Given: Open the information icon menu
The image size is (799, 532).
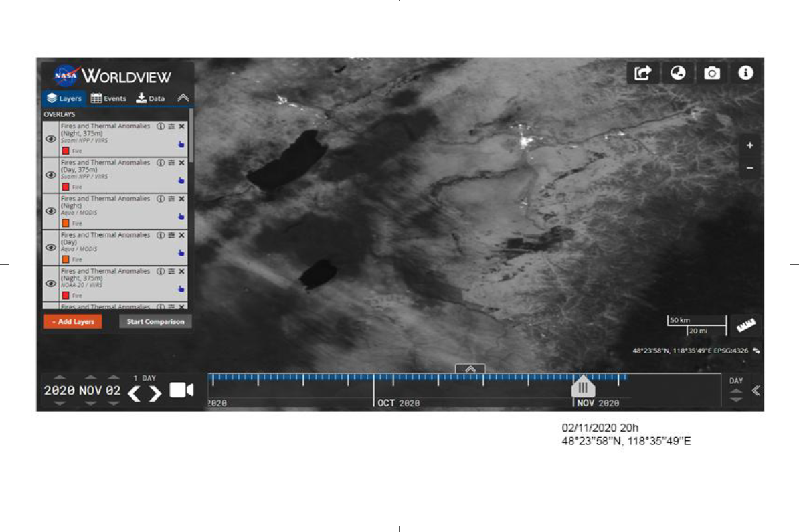Looking at the screenshot, I should [746, 73].
